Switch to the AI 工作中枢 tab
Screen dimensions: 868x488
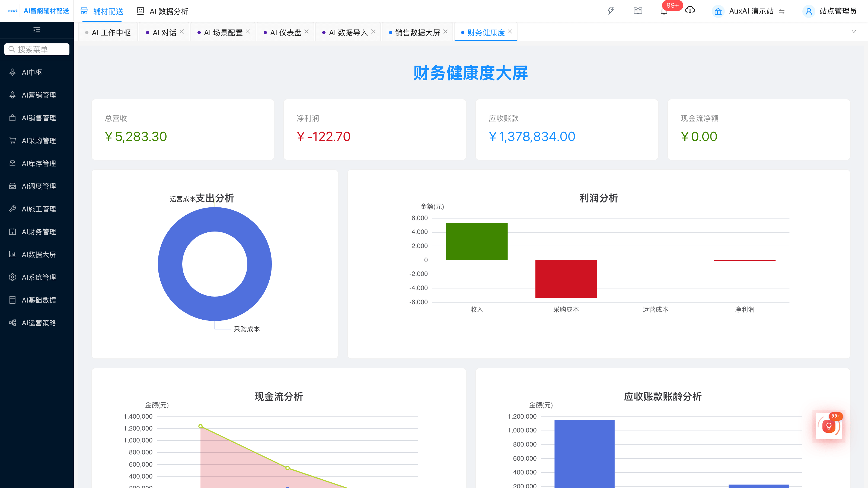click(x=108, y=32)
